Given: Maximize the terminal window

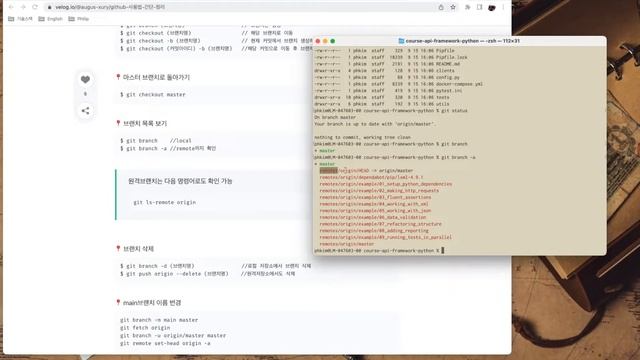Looking at the screenshot, I should (333, 41).
